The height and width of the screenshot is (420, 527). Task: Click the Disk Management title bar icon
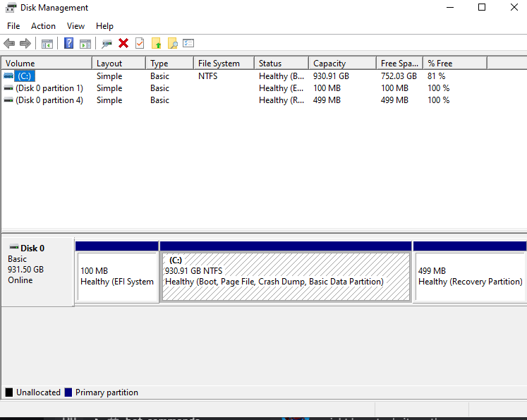(11, 7)
